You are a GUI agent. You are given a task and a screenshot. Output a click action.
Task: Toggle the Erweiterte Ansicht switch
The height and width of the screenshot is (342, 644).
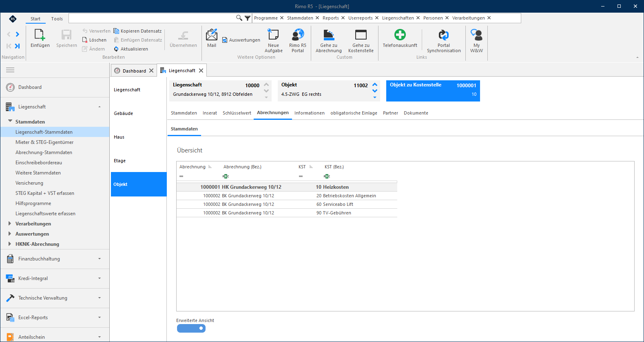(191, 329)
